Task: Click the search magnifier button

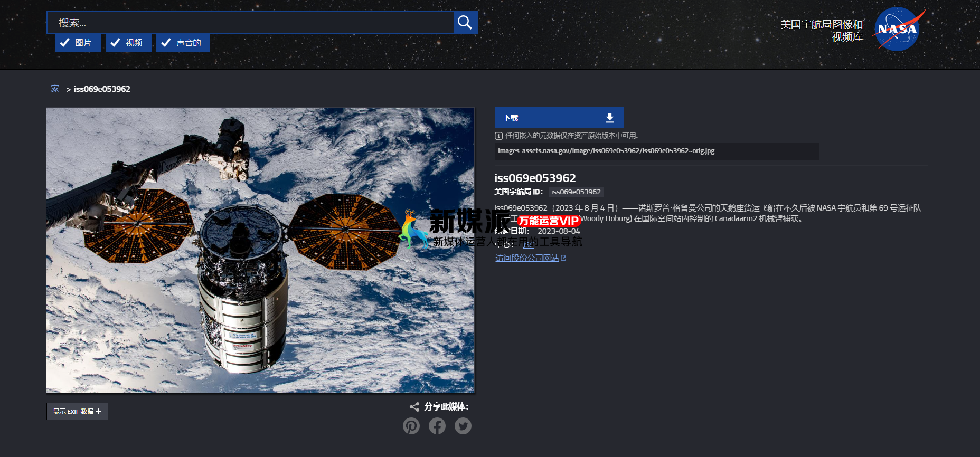Action: tap(465, 23)
